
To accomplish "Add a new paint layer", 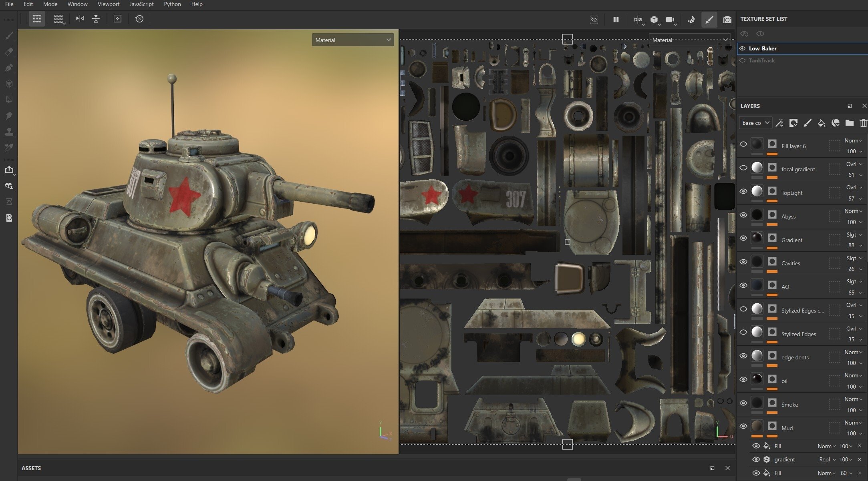I will [807, 123].
